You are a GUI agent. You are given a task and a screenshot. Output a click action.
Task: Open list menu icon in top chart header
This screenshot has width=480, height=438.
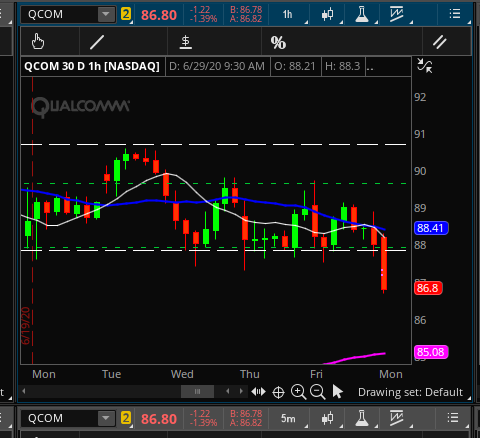(455, 14)
